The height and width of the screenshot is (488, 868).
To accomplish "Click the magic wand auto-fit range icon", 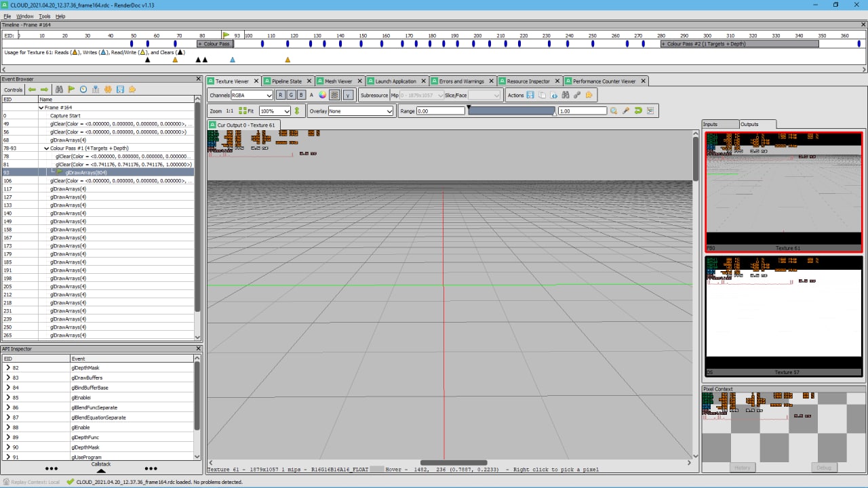I will point(626,110).
